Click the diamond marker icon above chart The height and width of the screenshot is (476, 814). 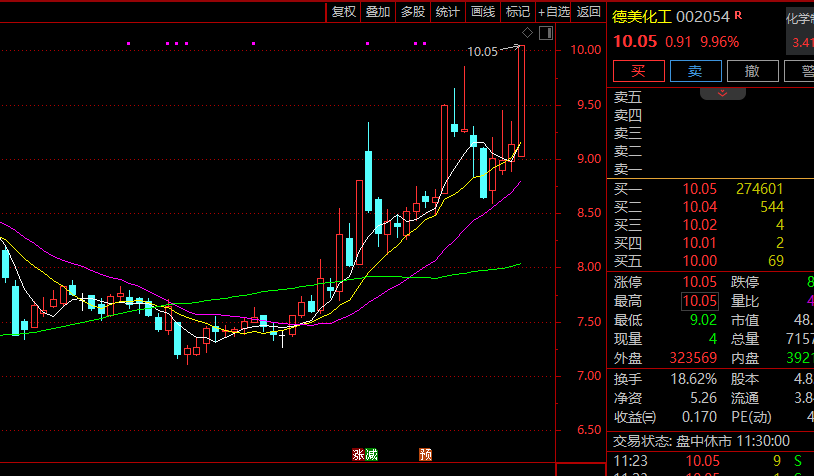tap(527, 32)
